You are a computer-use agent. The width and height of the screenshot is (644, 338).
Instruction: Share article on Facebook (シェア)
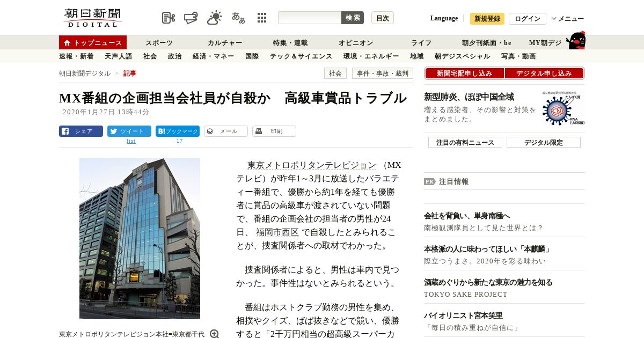click(81, 131)
